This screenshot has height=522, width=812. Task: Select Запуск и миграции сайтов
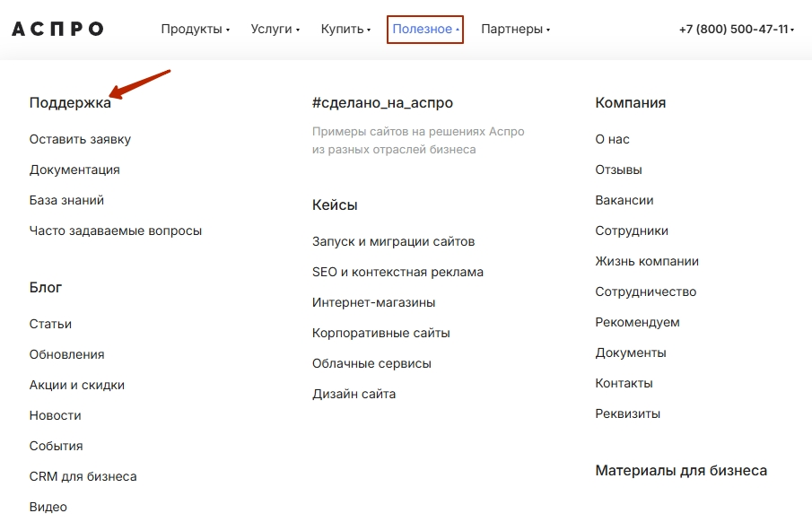tap(394, 242)
